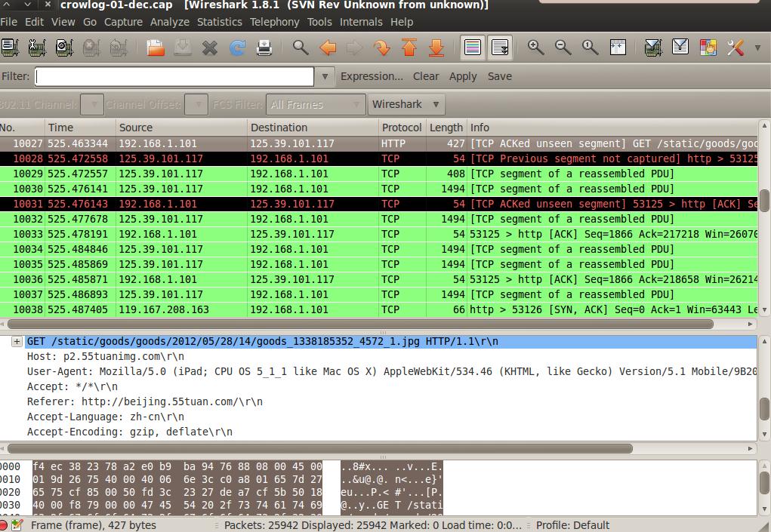771x532 pixels.
Task: Open the Go menu
Action: click(x=90, y=22)
